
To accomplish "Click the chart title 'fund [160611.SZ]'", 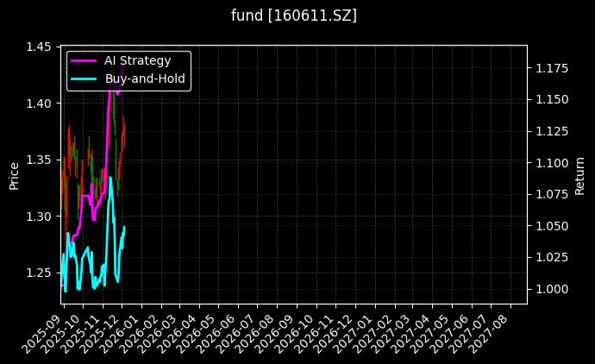I will tap(294, 16).
